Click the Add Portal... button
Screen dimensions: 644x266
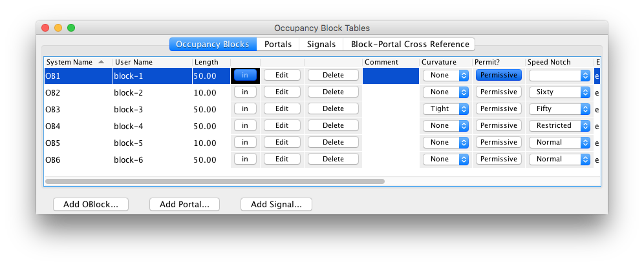coord(184,205)
